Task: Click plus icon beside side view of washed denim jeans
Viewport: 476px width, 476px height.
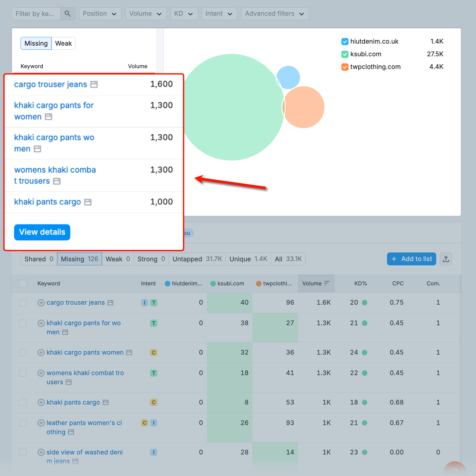Action: [x=41, y=452]
